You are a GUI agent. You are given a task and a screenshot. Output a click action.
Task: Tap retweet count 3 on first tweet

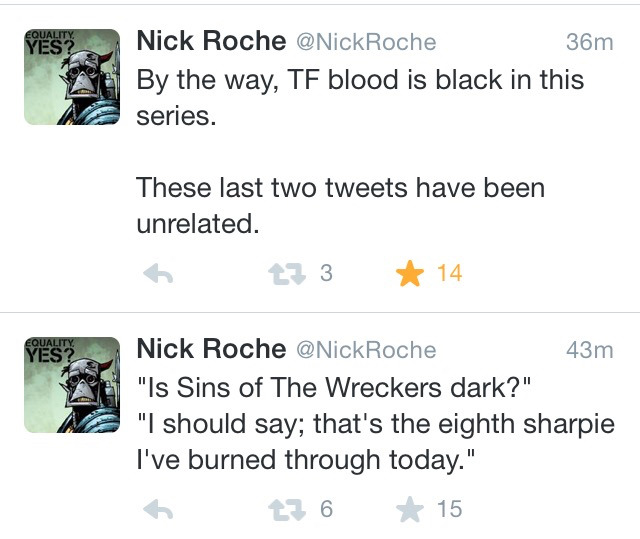point(326,273)
